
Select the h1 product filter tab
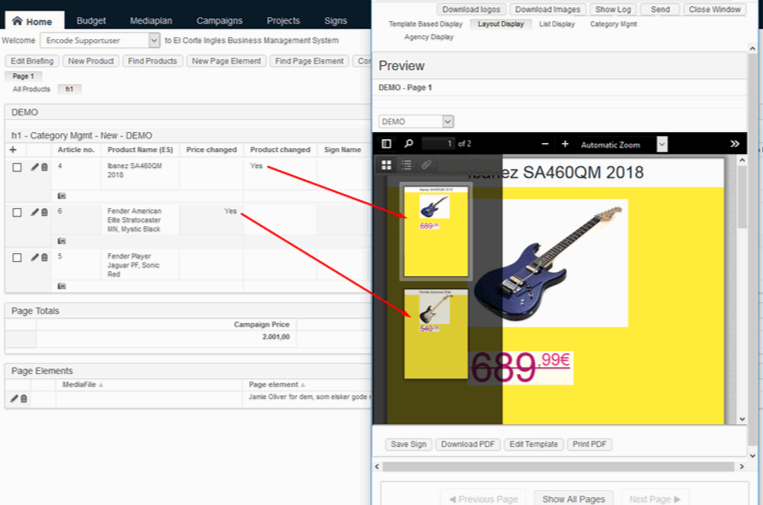69,89
